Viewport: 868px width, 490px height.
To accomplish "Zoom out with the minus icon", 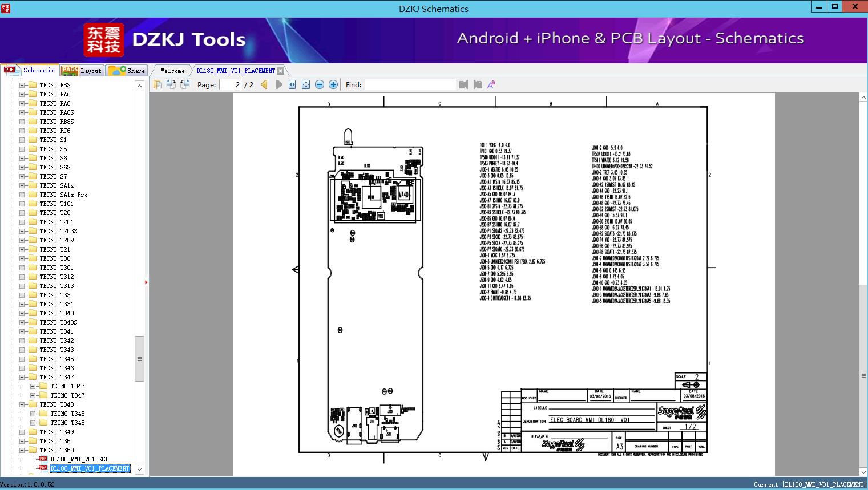I will (x=320, y=84).
